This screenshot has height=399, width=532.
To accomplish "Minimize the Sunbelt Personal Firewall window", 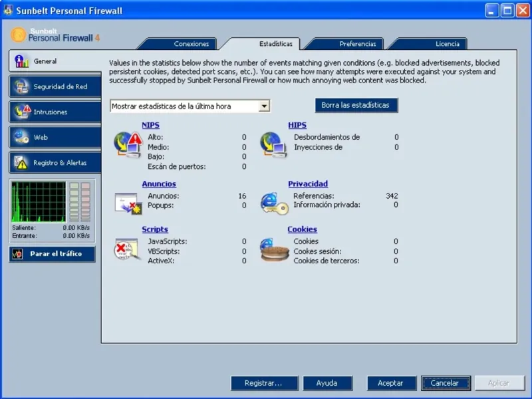I will [491, 11].
